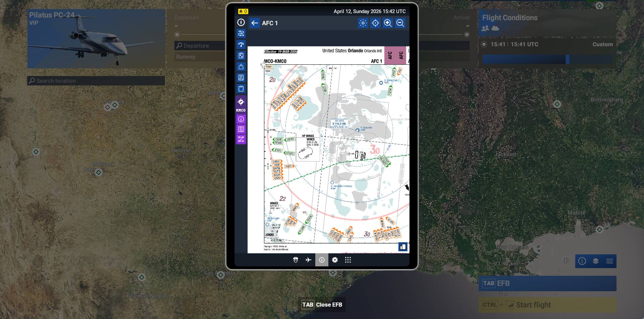
Task: Zoom in on the AFC 1 chart
Action: pos(388,23)
